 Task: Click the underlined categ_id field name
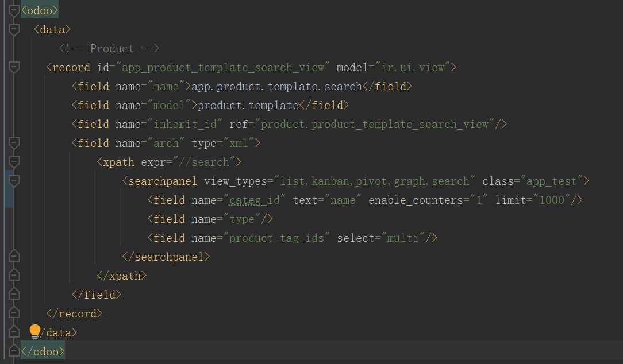coord(254,200)
